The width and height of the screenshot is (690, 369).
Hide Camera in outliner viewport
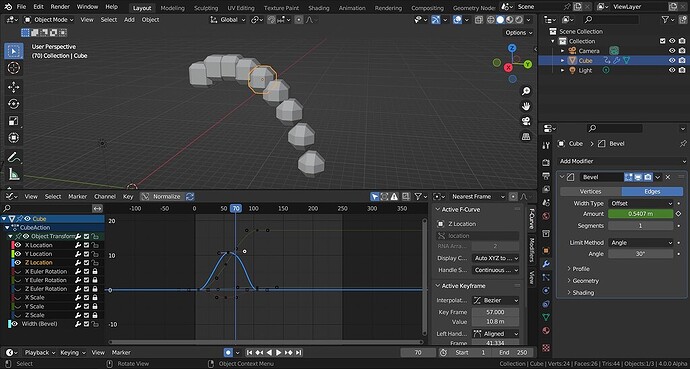pos(672,51)
